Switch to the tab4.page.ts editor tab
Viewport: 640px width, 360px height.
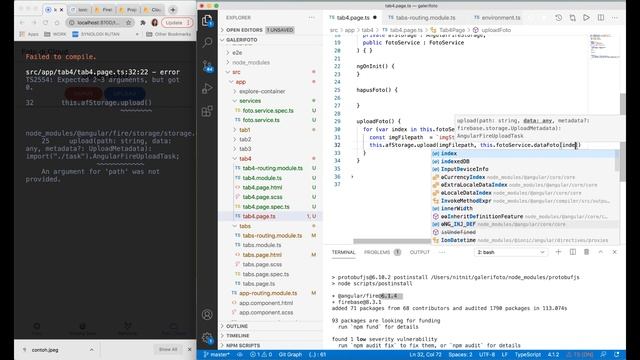pyautogui.click(x=353, y=18)
